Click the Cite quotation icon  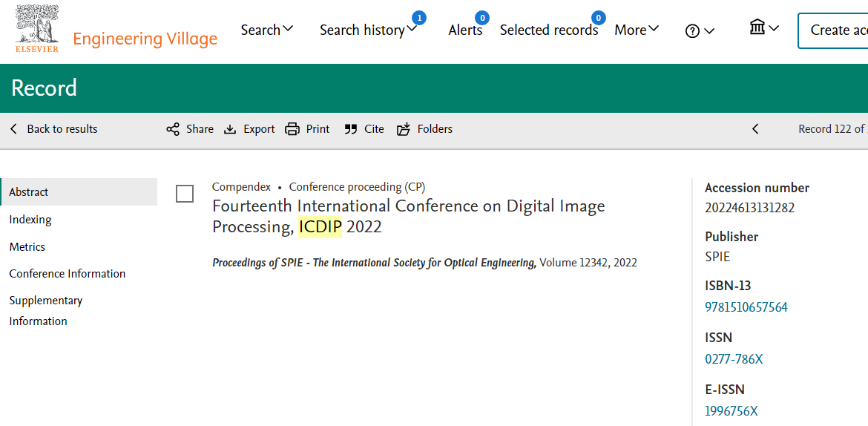(350, 129)
